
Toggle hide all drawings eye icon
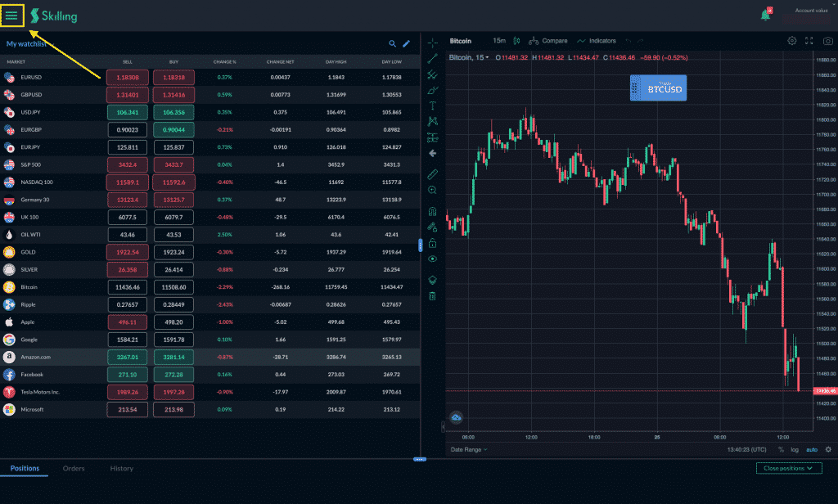click(433, 259)
